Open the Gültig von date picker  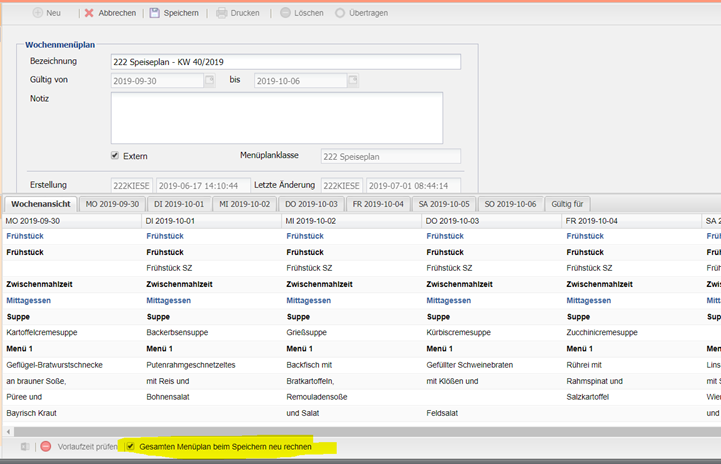[209, 81]
